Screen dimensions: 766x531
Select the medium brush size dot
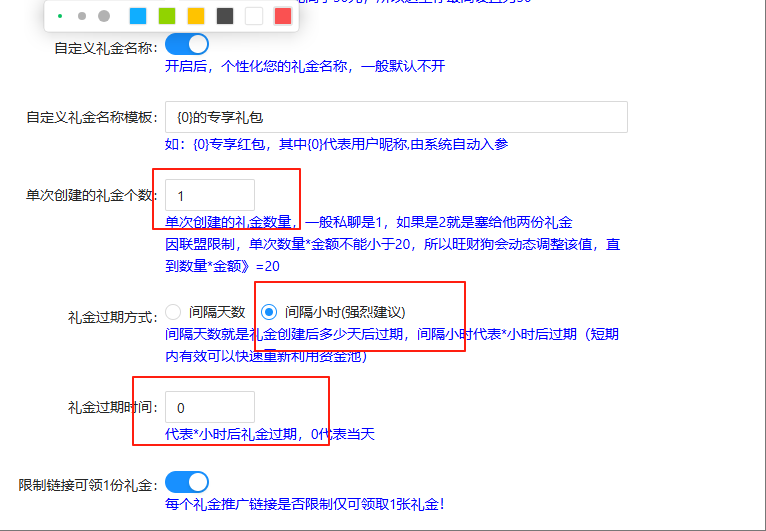pos(82,16)
